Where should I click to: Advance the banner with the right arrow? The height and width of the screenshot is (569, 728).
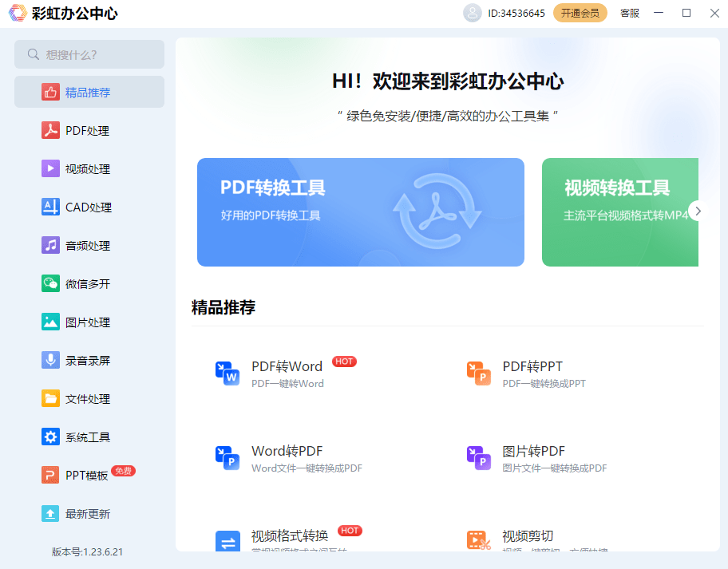(x=697, y=211)
